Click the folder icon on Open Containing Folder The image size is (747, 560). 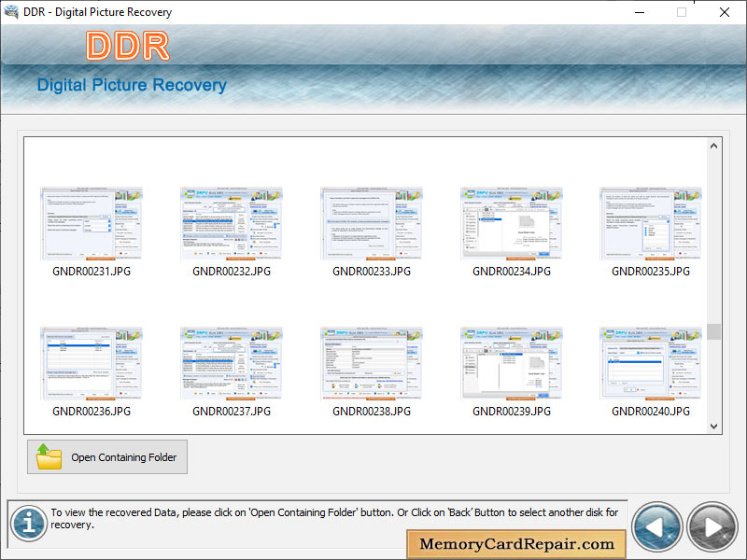click(49, 456)
